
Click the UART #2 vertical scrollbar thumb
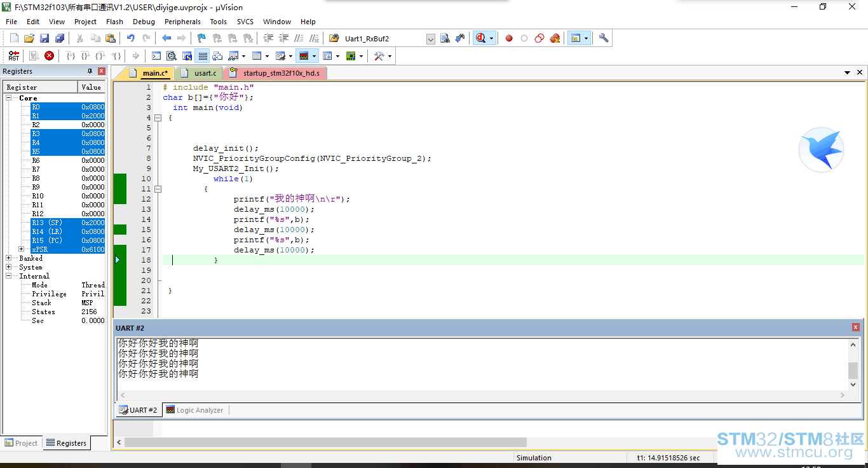[853, 371]
